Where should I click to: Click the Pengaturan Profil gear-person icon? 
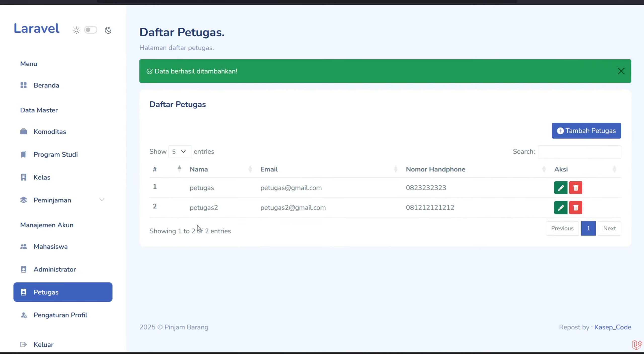24,315
